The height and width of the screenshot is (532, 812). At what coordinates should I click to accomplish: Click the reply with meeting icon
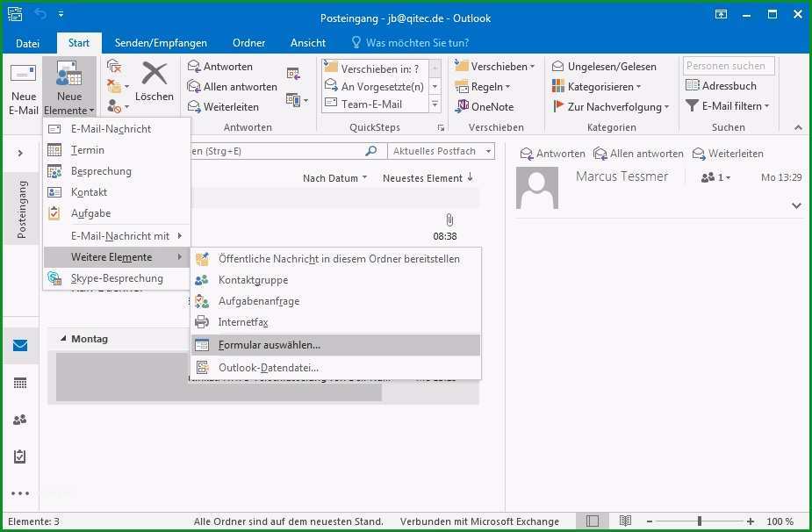(293, 74)
